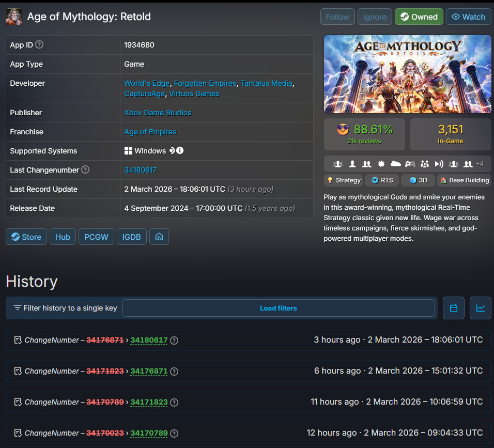Viewport: 494px width, 448px height.
Task: Click the controller support feature icon
Action: point(410,164)
